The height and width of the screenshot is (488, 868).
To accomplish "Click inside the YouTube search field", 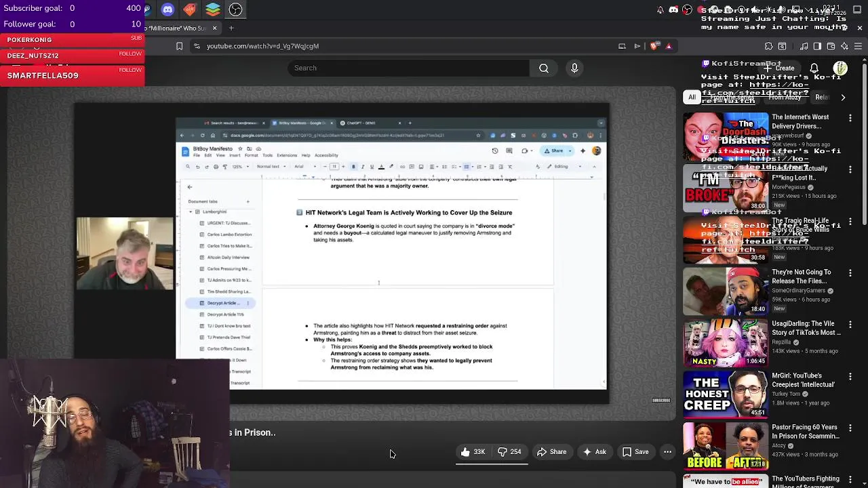I will [409, 68].
